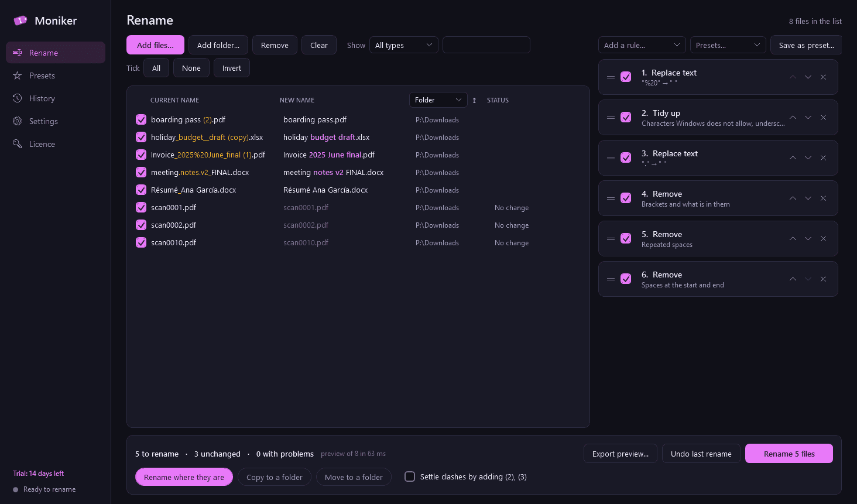Delete the Repeated spaces rule
This screenshot has height=504, width=857.
click(x=823, y=239)
